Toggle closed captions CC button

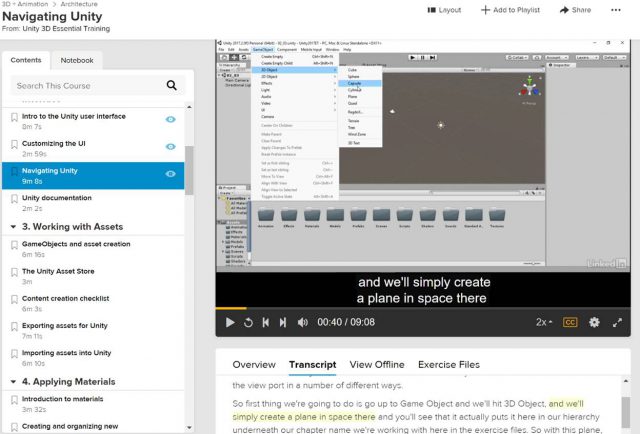point(570,322)
